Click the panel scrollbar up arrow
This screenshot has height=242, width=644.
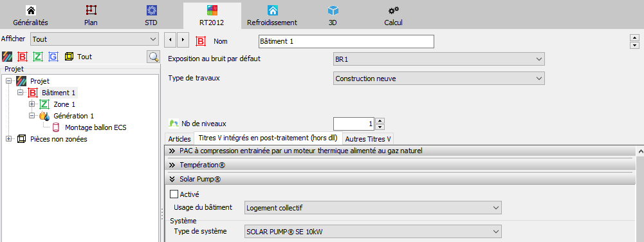click(640, 152)
